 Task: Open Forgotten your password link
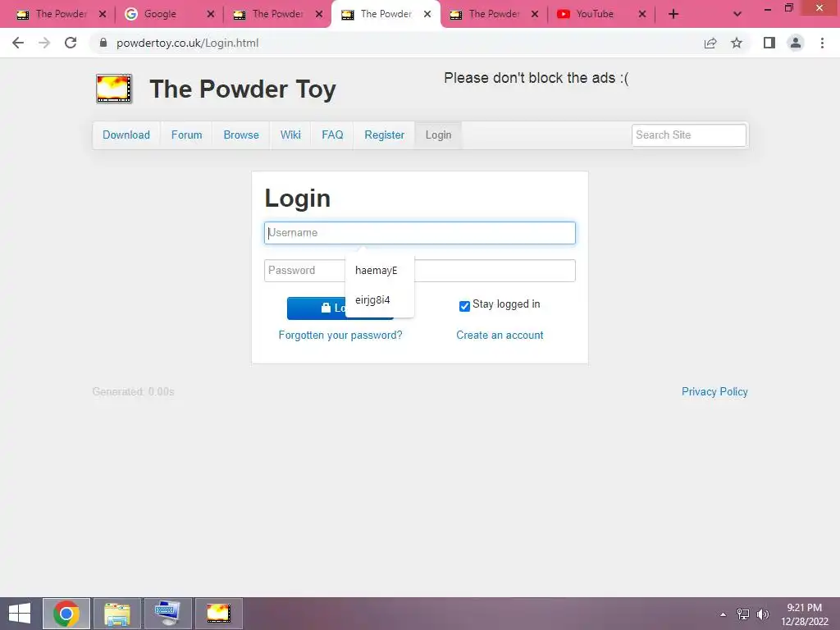click(340, 335)
